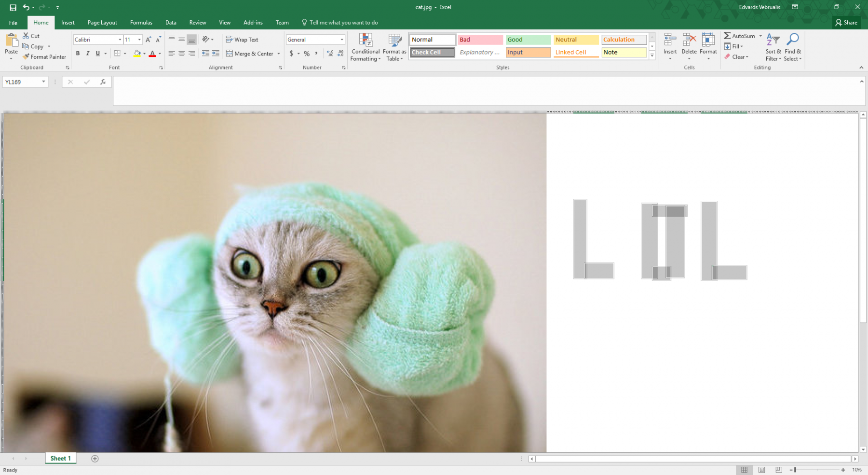
Task: Open the Calibri font name dropdown
Action: coord(120,40)
